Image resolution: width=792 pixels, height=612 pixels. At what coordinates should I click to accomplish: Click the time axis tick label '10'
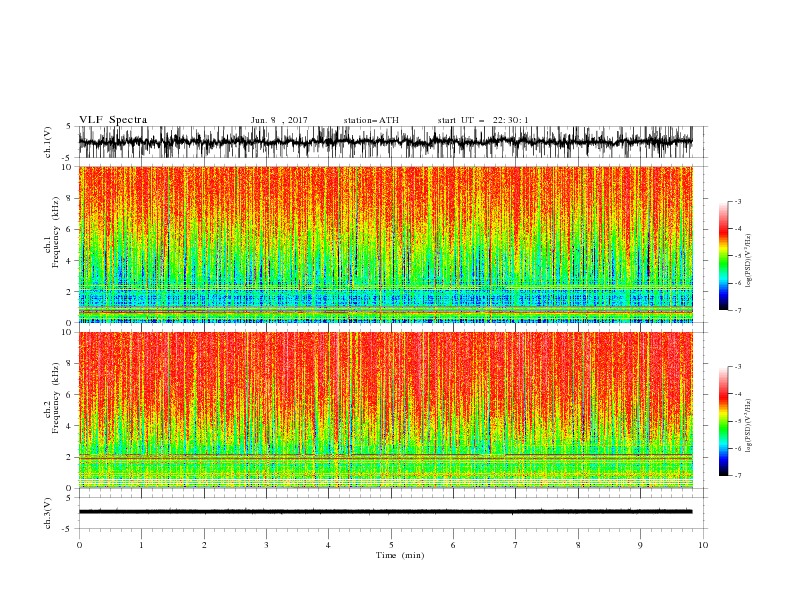703,545
